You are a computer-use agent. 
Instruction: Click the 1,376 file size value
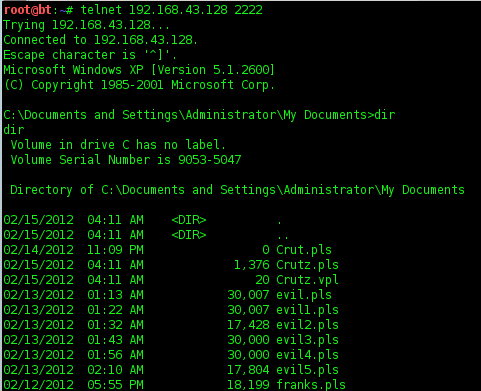[252, 265]
